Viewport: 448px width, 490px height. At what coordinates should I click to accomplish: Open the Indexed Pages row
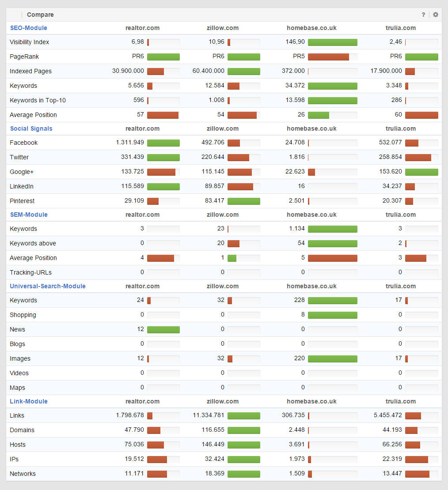pyautogui.click(x=30, y=71)
